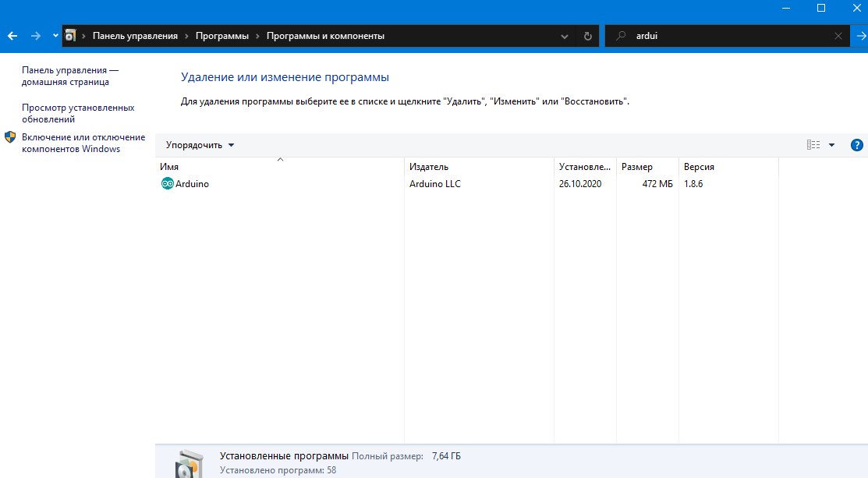Click total size value 7,64 ГБ

click(x=446, y=456)
